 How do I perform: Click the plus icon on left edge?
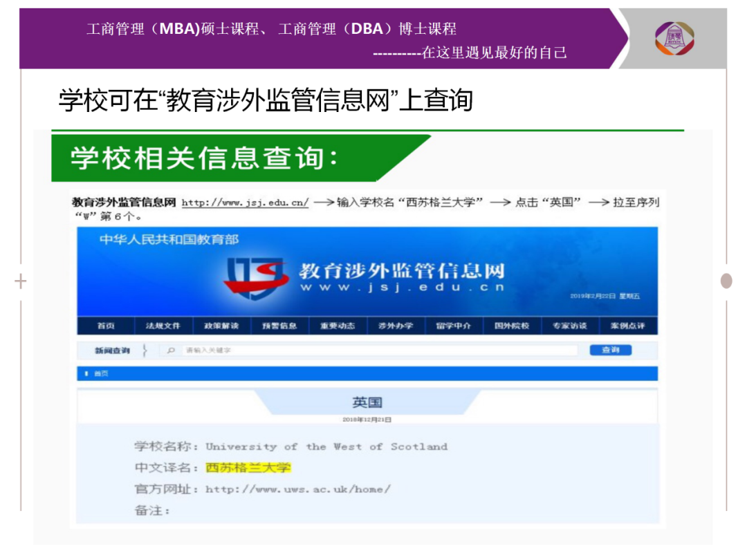pos(21,281)
